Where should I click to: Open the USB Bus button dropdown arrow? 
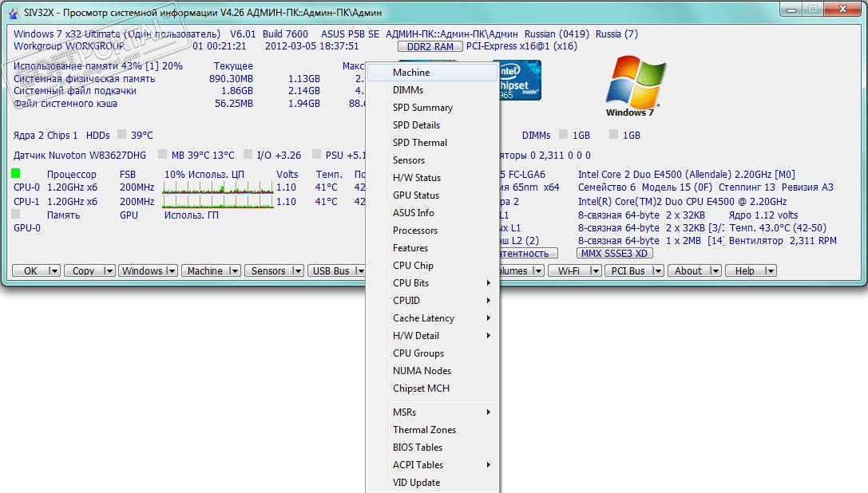[x=360, y=270]
